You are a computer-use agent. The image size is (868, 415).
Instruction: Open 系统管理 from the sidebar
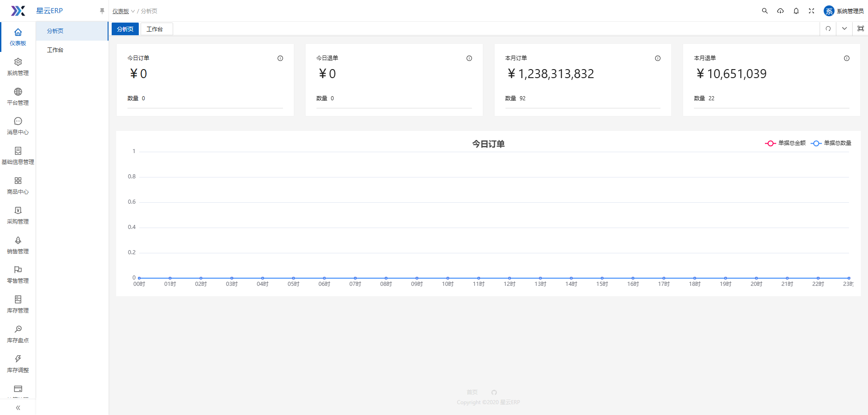(x=18, y=67)
